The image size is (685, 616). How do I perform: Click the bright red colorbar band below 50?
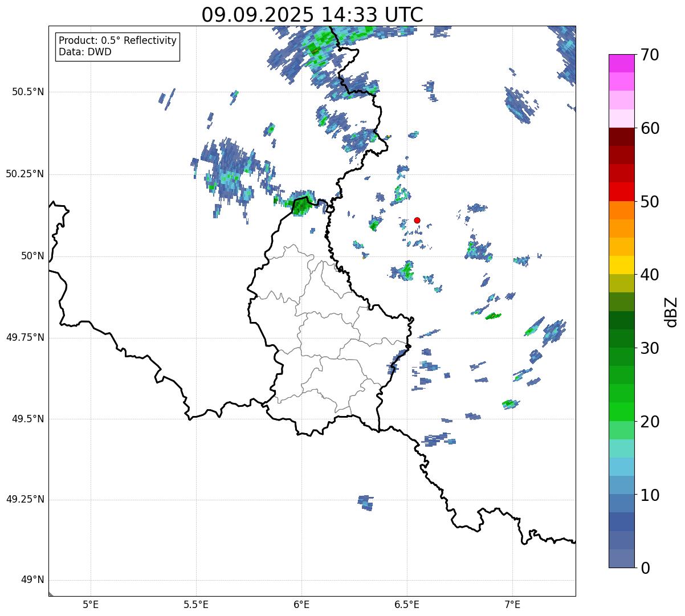pyautogui.click(x=622, y=191)
